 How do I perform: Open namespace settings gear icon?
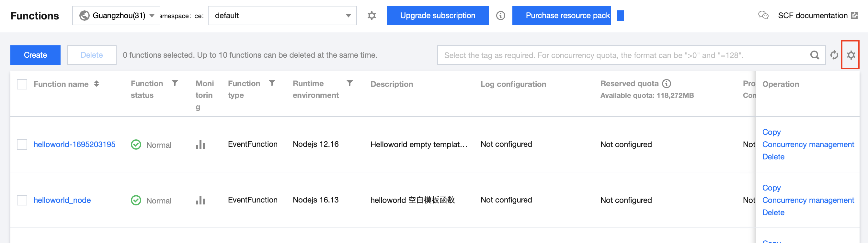point(371,16)
